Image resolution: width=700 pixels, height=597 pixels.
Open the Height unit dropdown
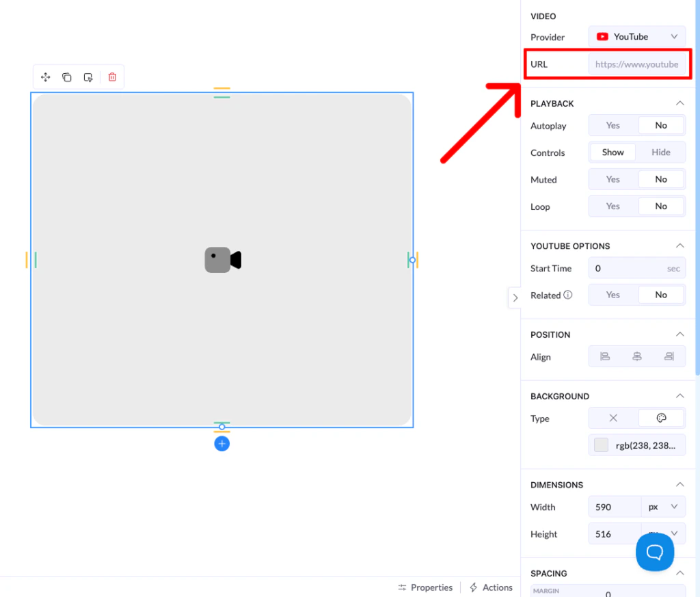click(x=675, y=533)
